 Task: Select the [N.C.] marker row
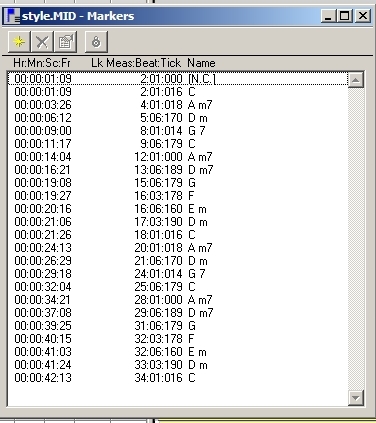click(x=178, y=79)
